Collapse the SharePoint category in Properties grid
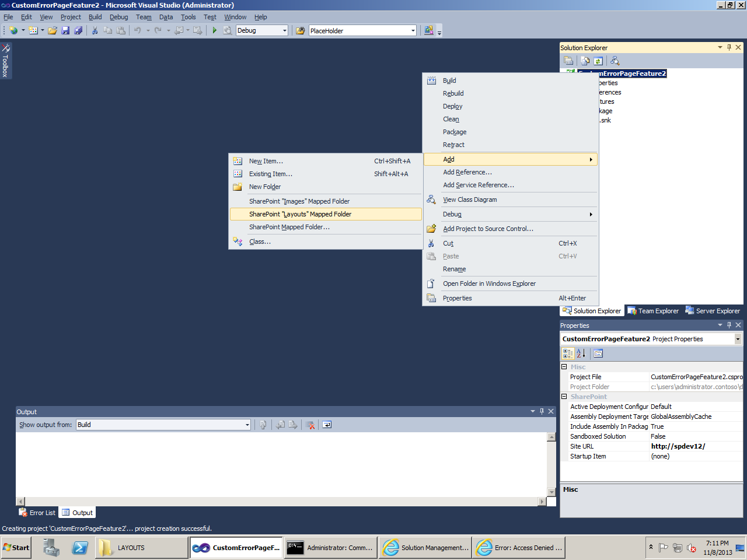 click(x=564, y=397)
